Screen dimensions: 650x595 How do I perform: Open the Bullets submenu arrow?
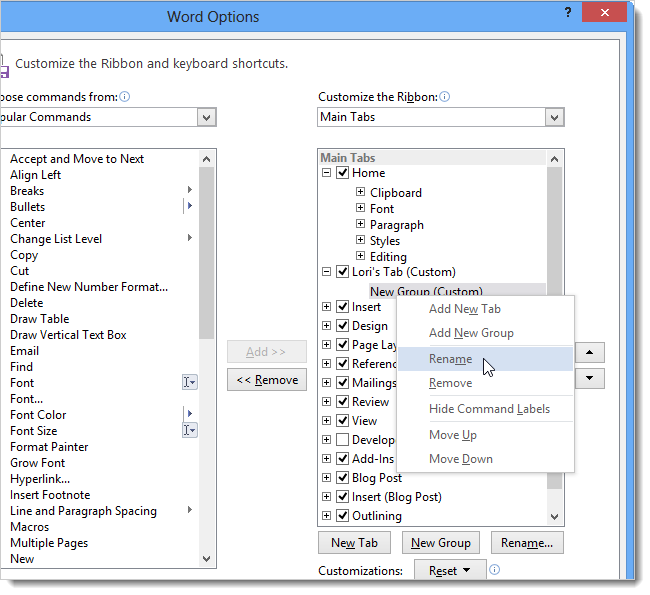[190, 206]
